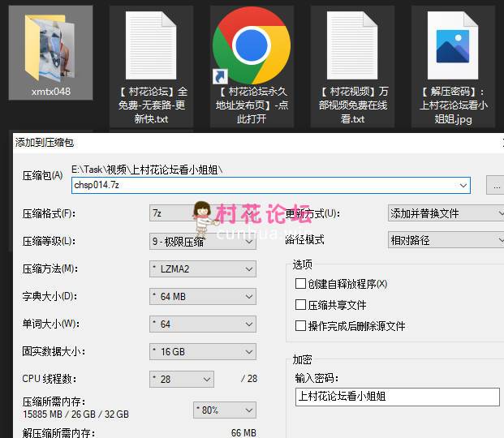Open the 路径模式 相对路径 dropdown

pyautogui.click(x=446, y=240)
